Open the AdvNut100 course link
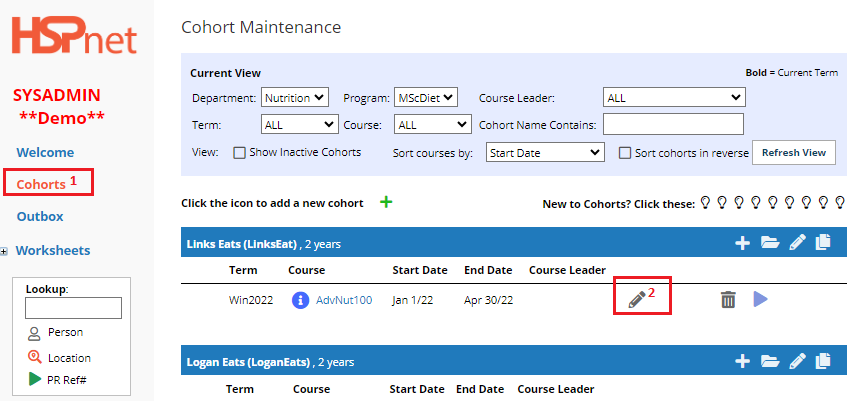Image resolution: width=865 pixels, height=413 pixels. click(344, 301)
